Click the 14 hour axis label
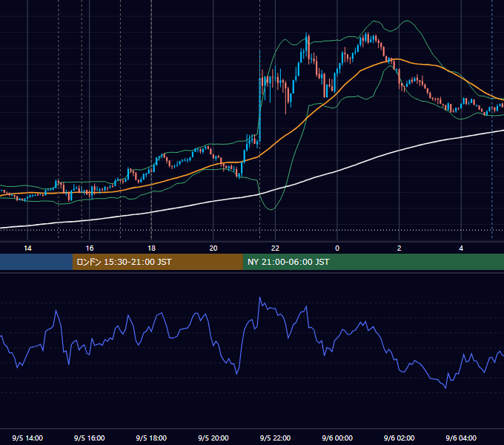The width and height of the screenshot is (504, 445). (x=27, y=248)
